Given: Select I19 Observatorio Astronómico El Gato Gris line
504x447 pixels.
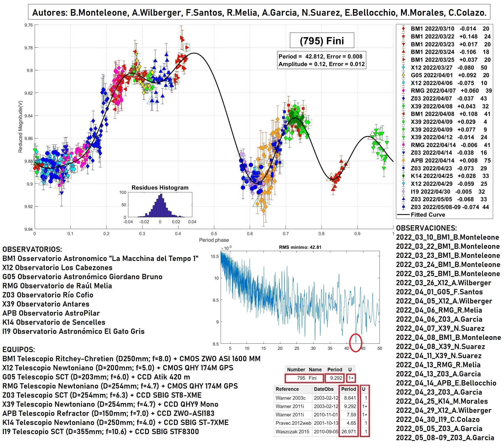Looking at the screenshot, I should click(x=73, y=331).
